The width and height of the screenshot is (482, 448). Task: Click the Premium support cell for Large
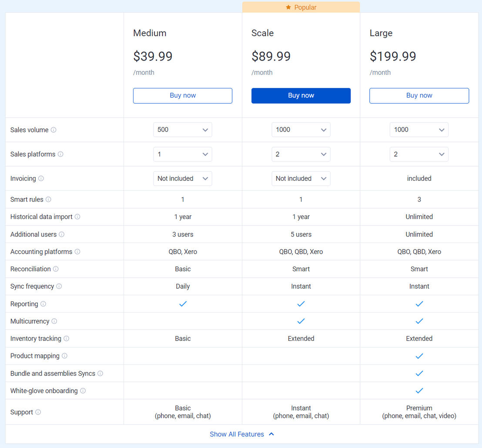(x=419, y=412)
